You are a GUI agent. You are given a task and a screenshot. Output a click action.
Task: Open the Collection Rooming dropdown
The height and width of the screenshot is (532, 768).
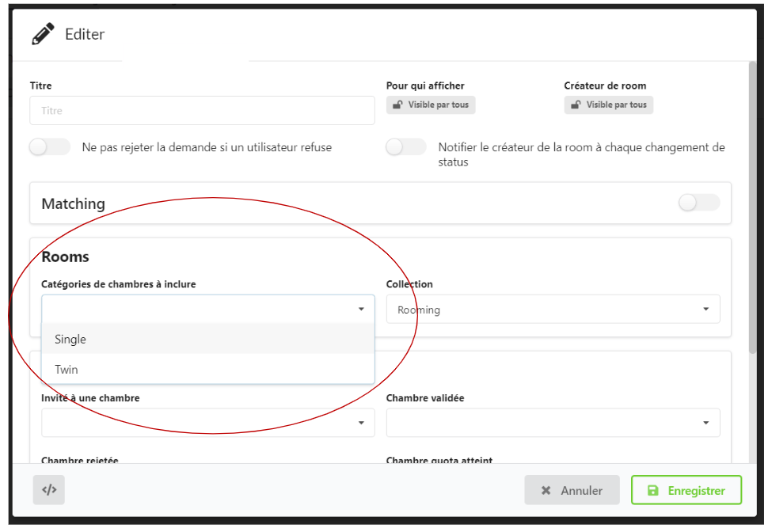tap(553, 310)
